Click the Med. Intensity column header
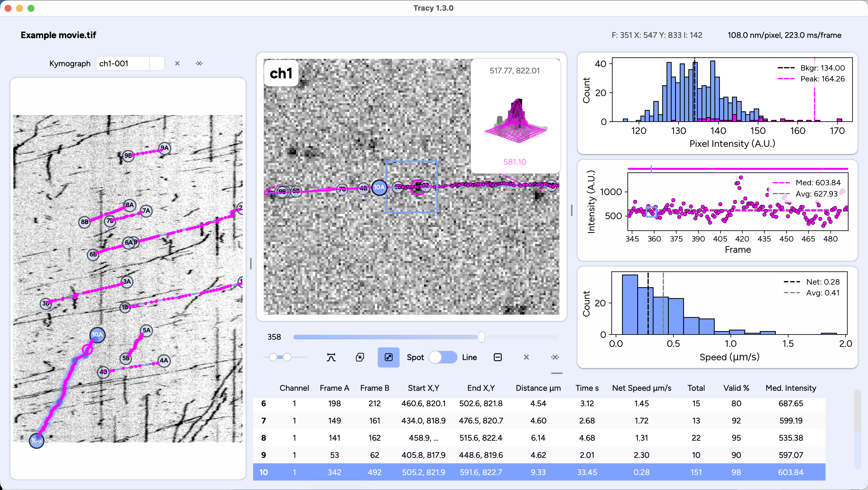Screen dimensions: 868x490 click(790, 388)
